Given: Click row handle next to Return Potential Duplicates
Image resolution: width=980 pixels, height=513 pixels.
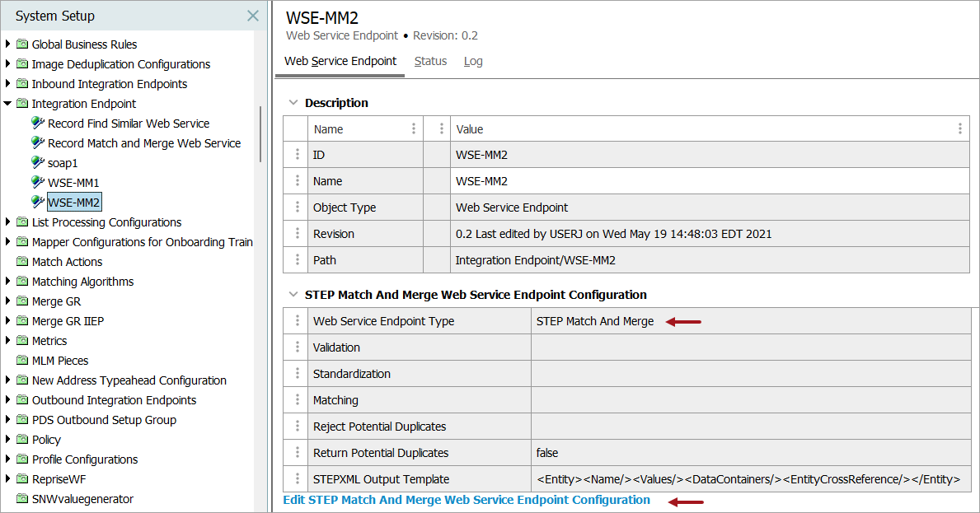Looking at the screenshot, I should (x=296, y=453).
